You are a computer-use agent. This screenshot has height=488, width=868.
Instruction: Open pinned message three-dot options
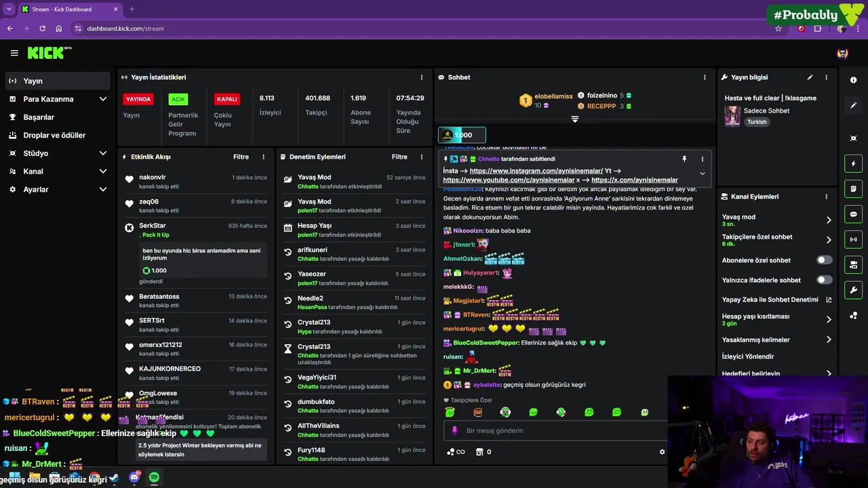702,159
